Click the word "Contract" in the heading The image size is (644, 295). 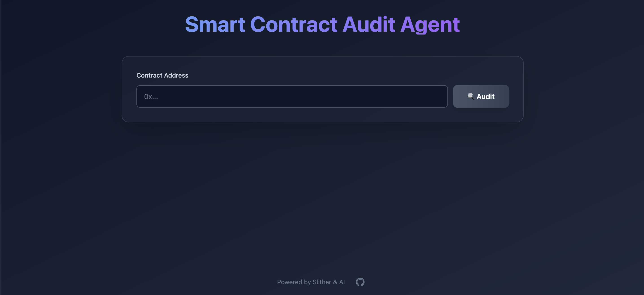[x=294, y=24]
